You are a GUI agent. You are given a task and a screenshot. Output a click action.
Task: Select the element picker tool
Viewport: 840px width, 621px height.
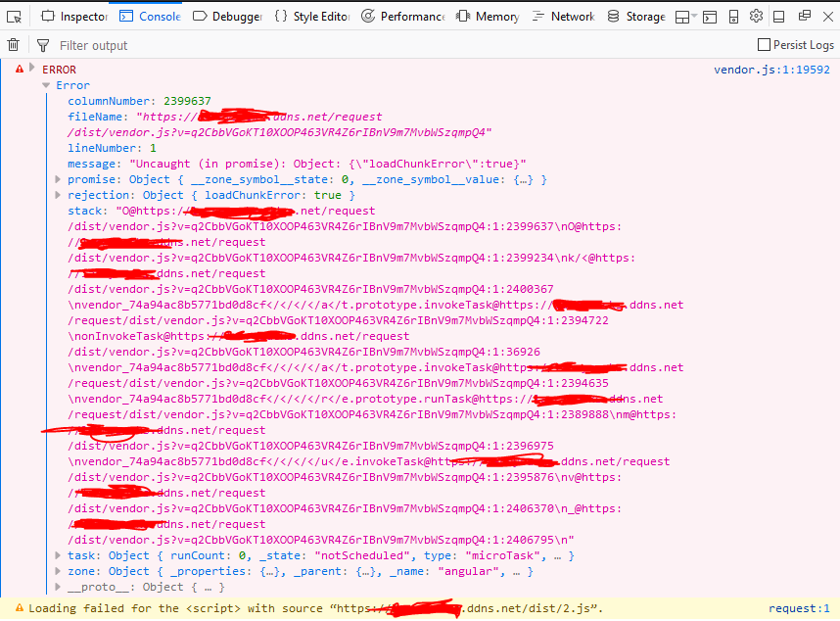coord(14,16)
